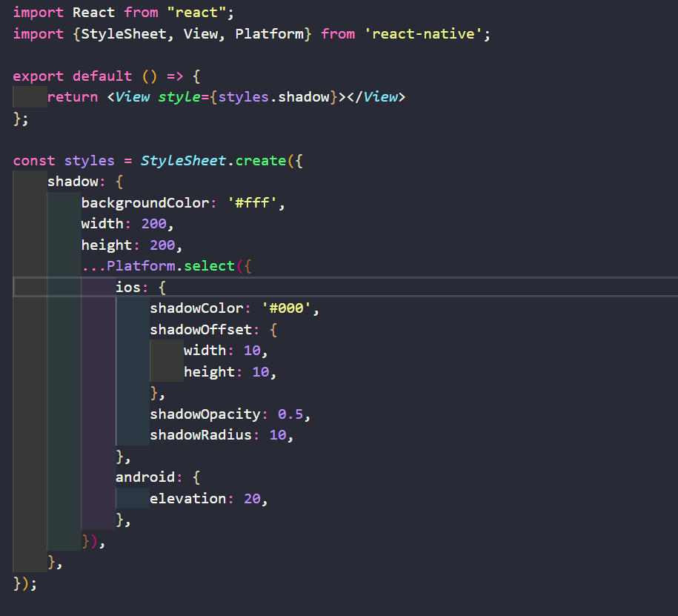Image resolution: width=678 pixels, height=616 pixels.
Task: Click 'width: 10' inside shadowOffset
Action: [223, 351]
